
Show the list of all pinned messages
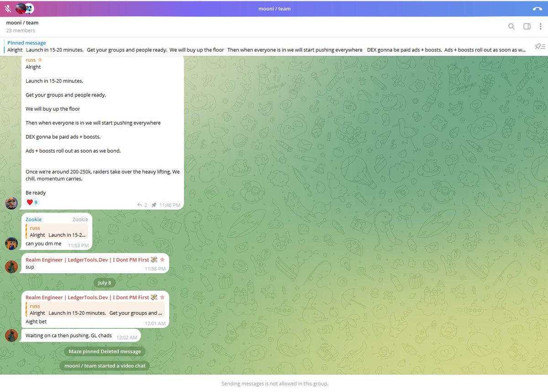click(x=540, y=47)
